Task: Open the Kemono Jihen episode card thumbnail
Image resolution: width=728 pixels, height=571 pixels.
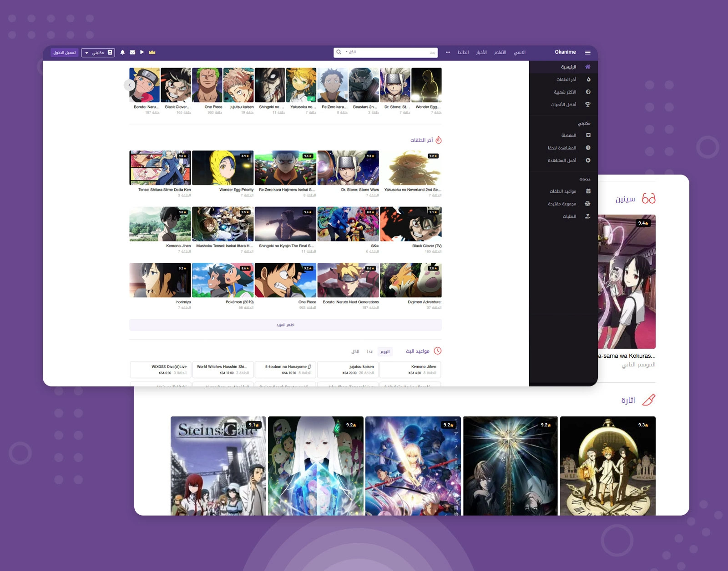Action: click(x=160, y=224)
